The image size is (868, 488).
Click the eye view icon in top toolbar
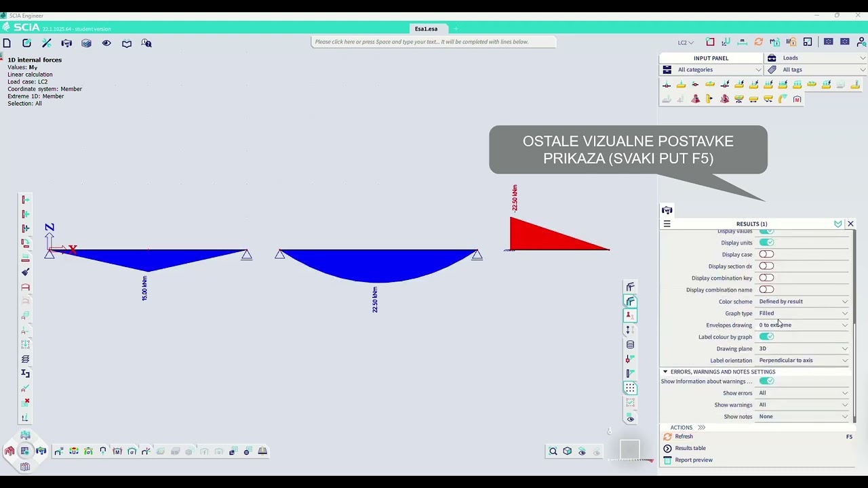(106, 43)
